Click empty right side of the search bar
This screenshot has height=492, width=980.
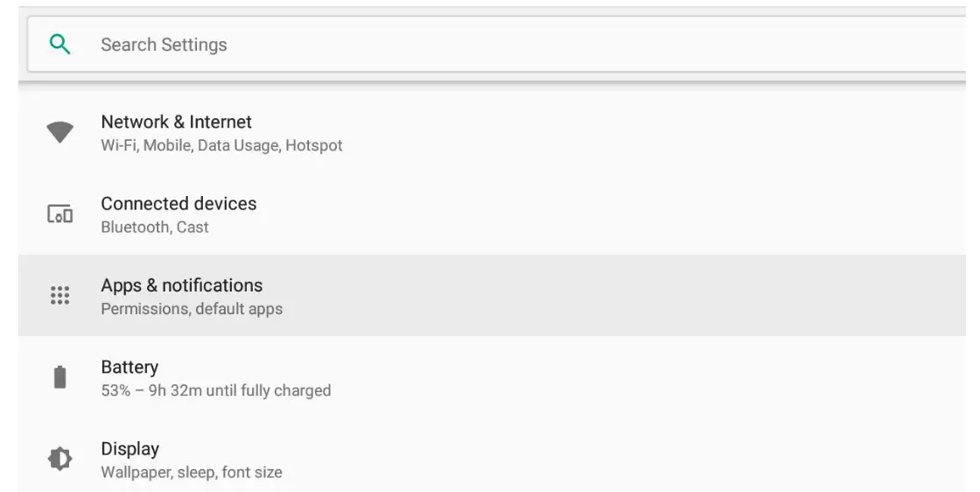[x=700, y=45]
